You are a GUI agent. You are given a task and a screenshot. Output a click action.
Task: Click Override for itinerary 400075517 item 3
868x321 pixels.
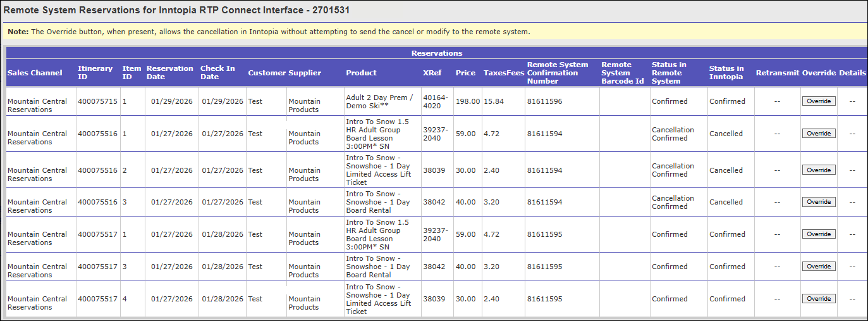(x=819, y=267)
